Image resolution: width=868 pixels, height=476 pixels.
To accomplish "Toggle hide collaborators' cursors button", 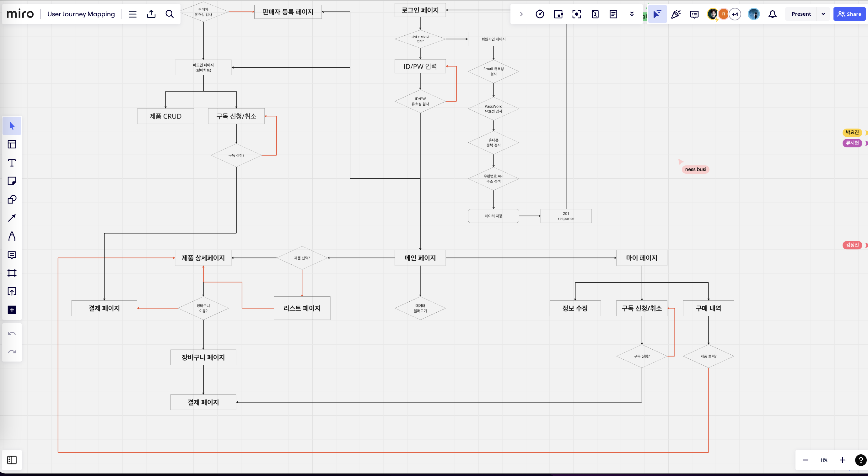I will coord(657,14).
